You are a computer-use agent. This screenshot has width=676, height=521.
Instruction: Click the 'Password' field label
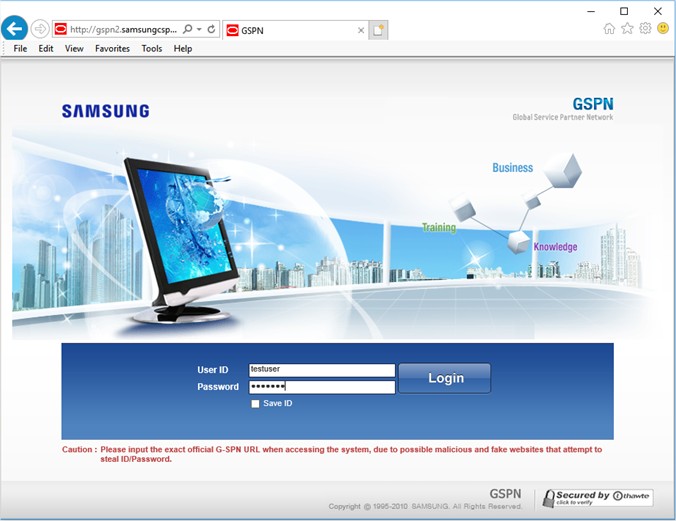point(218,387)
